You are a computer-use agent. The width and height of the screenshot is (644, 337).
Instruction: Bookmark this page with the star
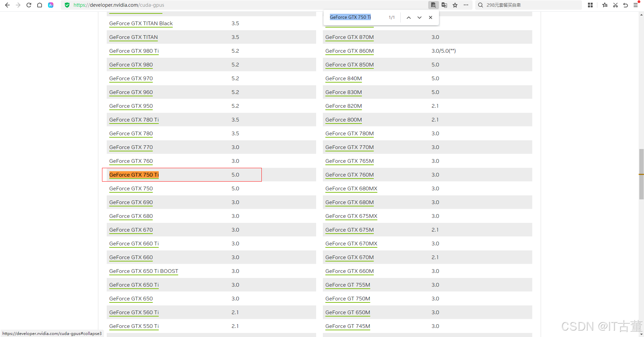click(x=455, y=5)
